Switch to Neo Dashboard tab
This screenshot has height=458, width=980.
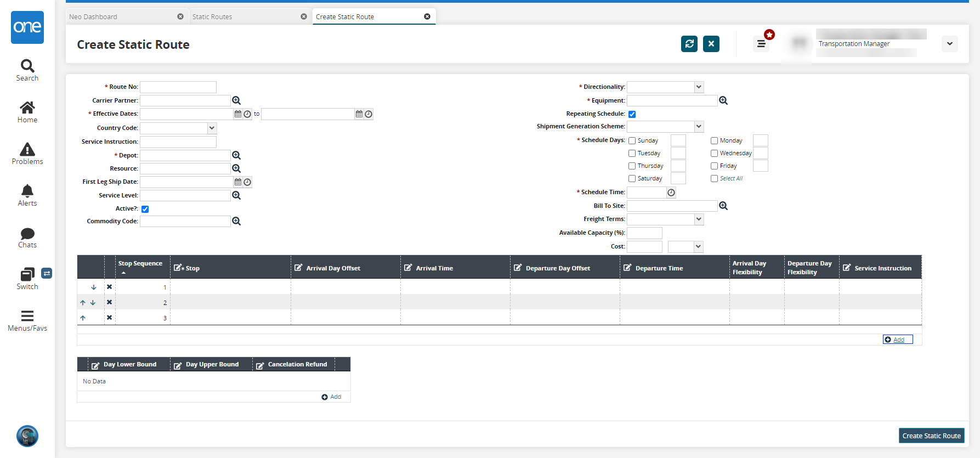click(x=93, y=17)
